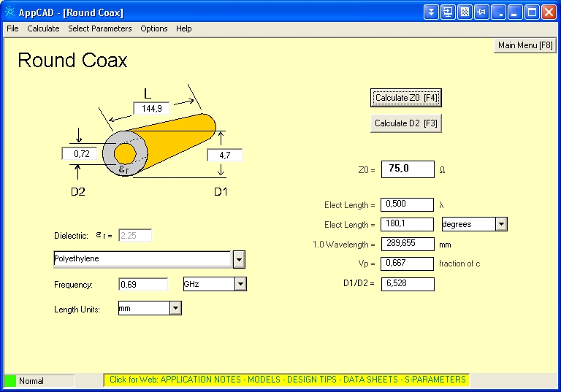Click the 'Dielectric:' label
Screen dimensions: 561x392
click(x=71, y=236)
